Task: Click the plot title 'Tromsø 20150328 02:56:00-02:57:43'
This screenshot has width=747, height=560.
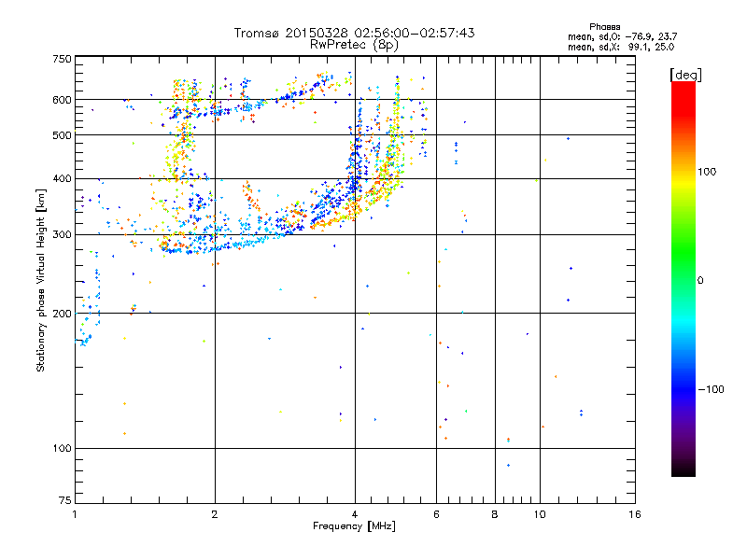Action: click(354, 33)
